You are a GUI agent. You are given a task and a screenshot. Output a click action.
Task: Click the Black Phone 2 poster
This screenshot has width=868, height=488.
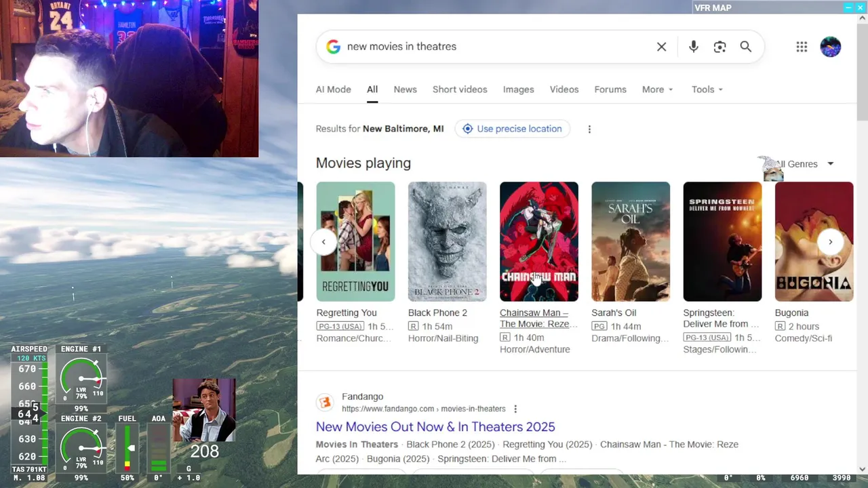447,241
